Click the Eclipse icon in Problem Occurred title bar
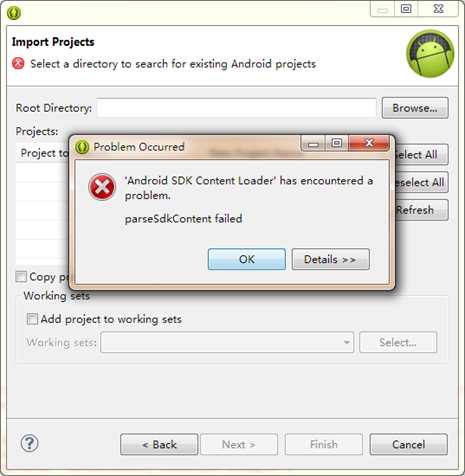 pyautogui.click(x=82, y=147)
